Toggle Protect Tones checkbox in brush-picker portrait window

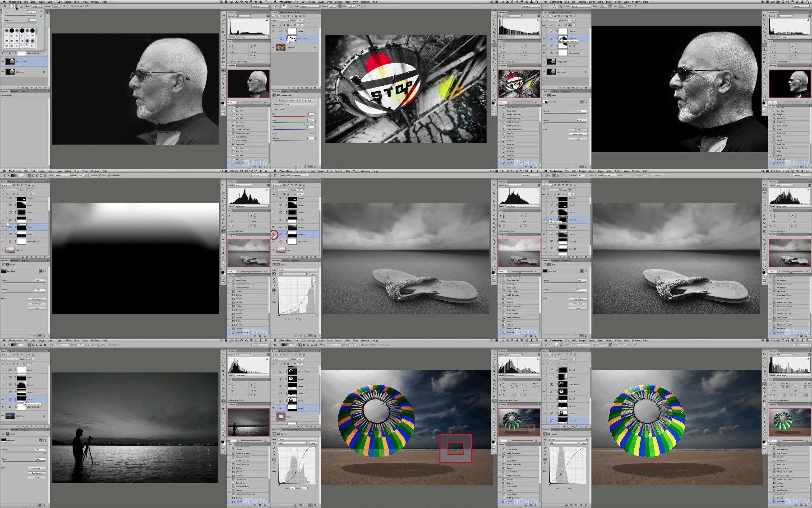tap(70, 6)
